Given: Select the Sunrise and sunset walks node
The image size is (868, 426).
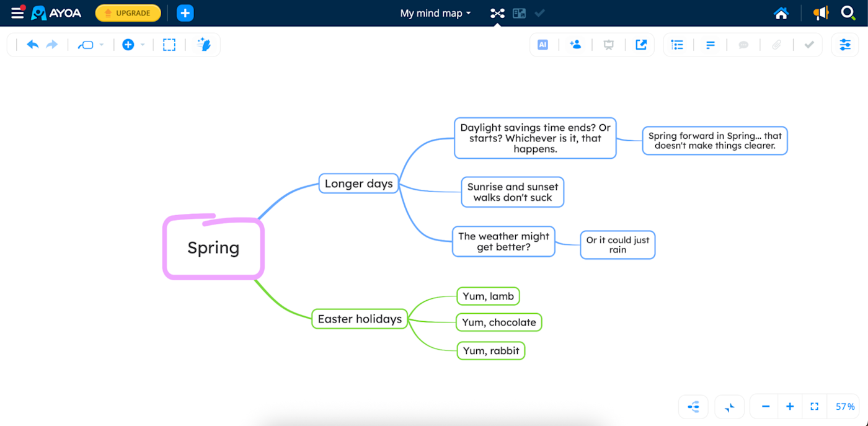Looking at the screenshot, I should [513, 192].
